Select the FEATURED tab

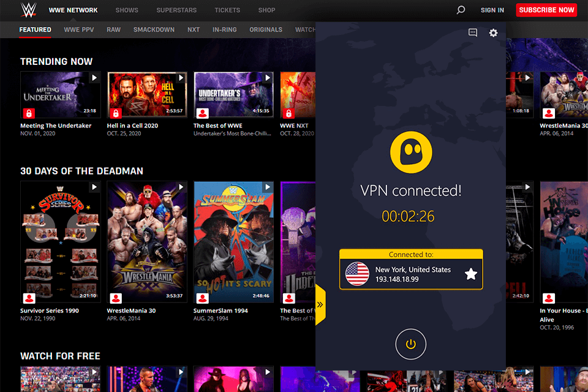[36, 29]
